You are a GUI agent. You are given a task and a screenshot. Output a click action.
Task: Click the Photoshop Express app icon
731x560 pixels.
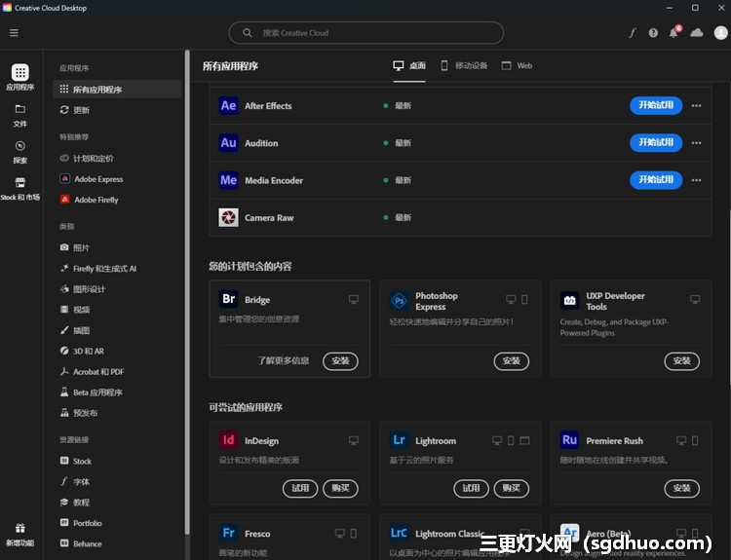pyautogui.click(x=399, y=301)
